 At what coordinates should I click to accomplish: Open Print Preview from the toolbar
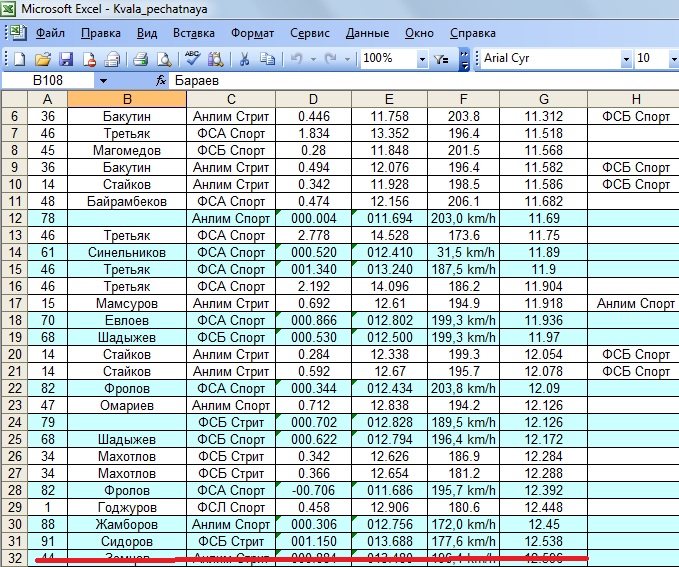click(164, 59)
